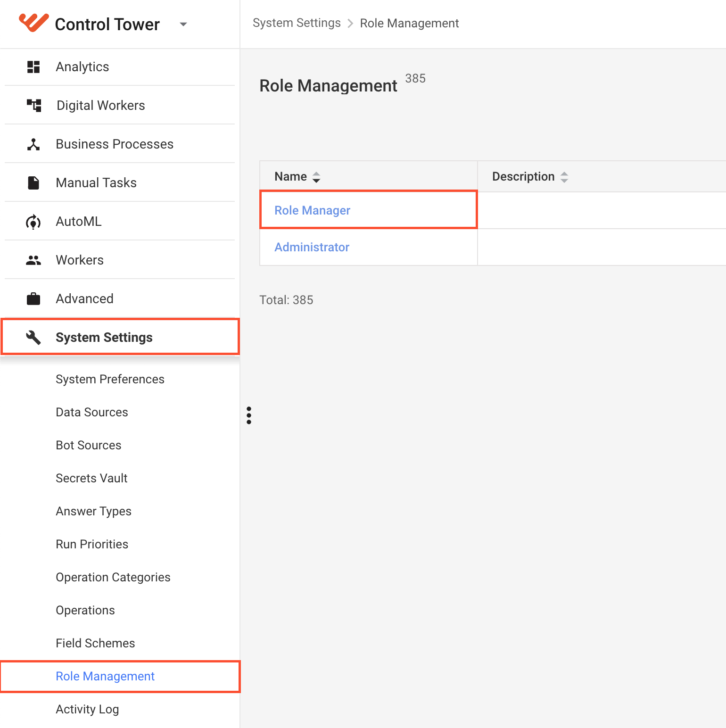726x728 pixels.
Task: Open the Control Tower dropdown arrow
Action: click(x=183, y=24)
